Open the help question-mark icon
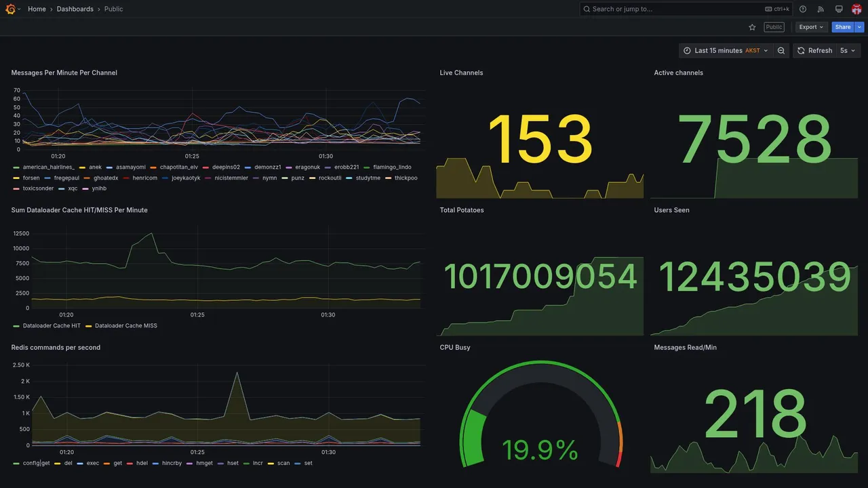 click(803, 9)
